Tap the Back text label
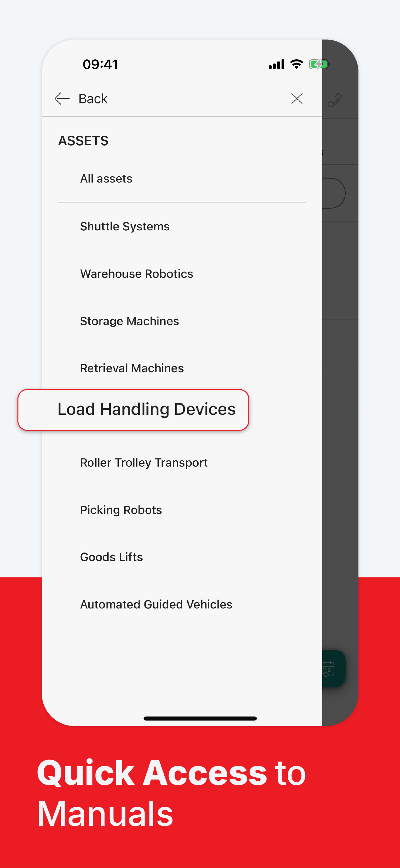400x868 pixels. [x=93, y=99]
